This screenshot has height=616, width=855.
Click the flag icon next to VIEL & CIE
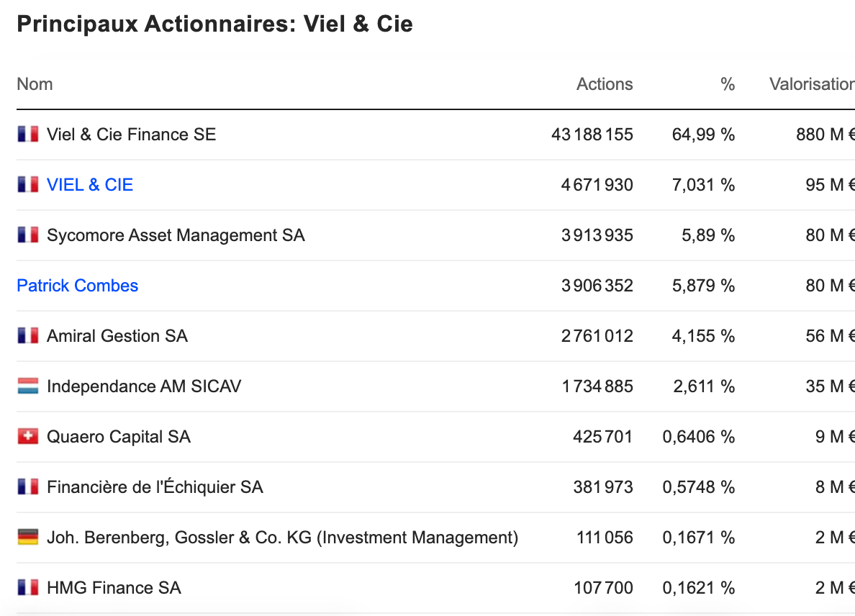tap(27, 185)
